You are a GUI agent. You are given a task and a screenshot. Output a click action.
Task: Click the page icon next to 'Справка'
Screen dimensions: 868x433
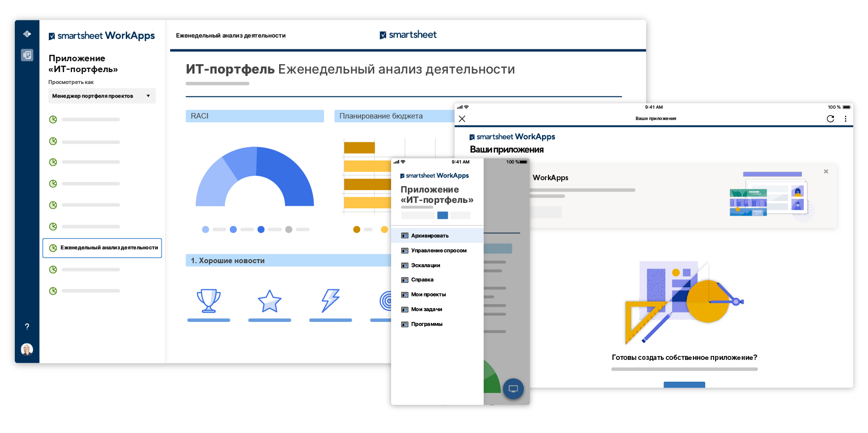coord(404,279)
